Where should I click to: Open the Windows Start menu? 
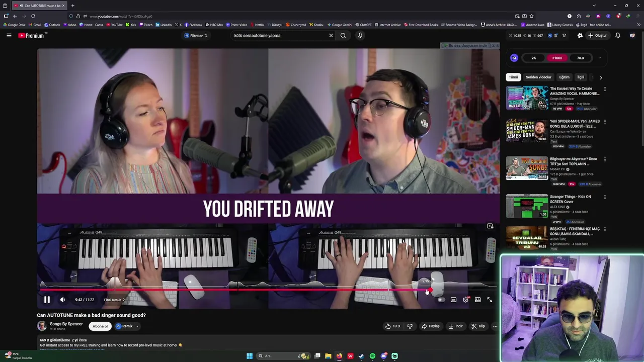(x=249, y=356)
